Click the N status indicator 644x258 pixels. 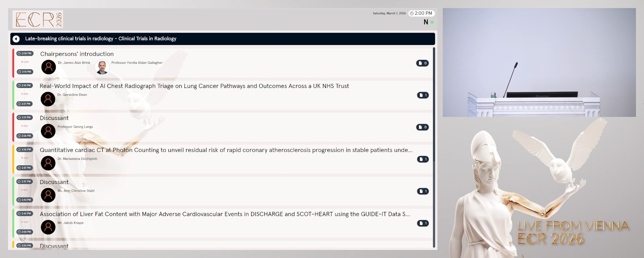tap(426, 22)
